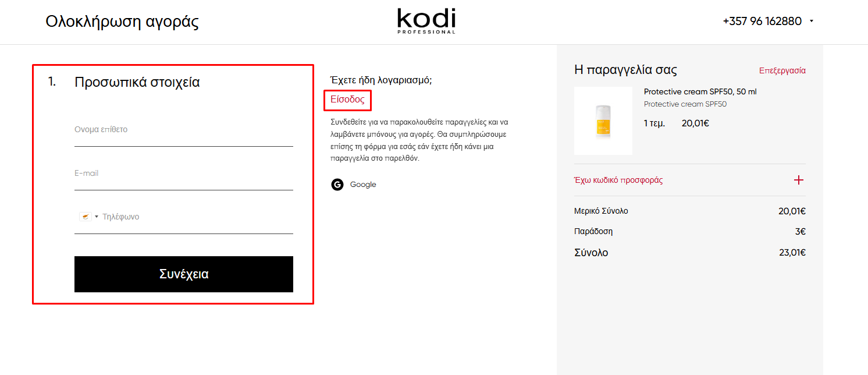Click Επεξεργασία to edit the order

(782, 70)
